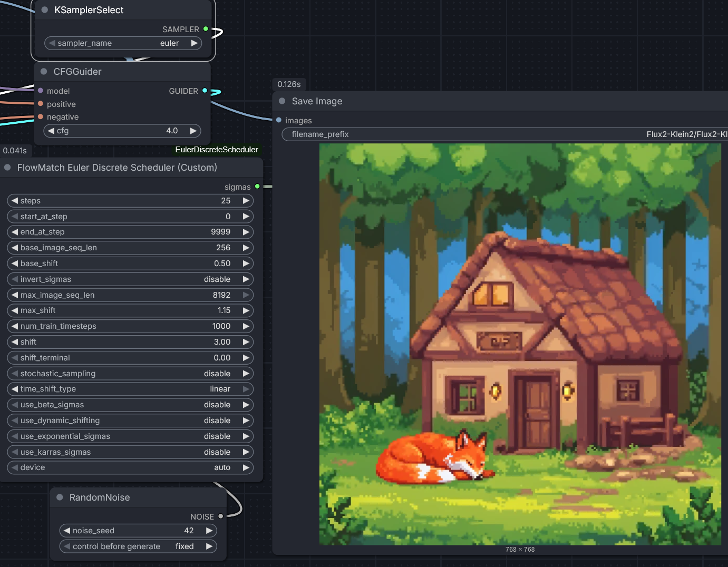728x567 pixels.
Task: Decrease num_train_timesteps with its left arrow
Action: [x=15, y=326]
